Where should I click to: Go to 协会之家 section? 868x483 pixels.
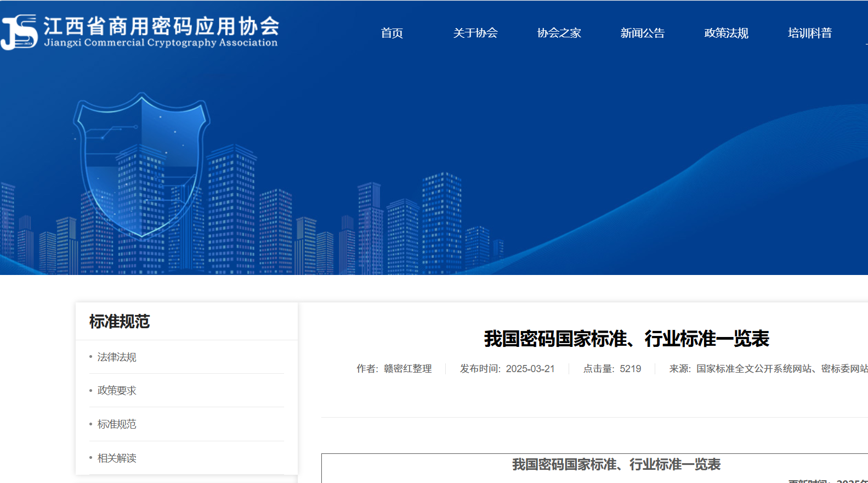[x=559, y=33]
